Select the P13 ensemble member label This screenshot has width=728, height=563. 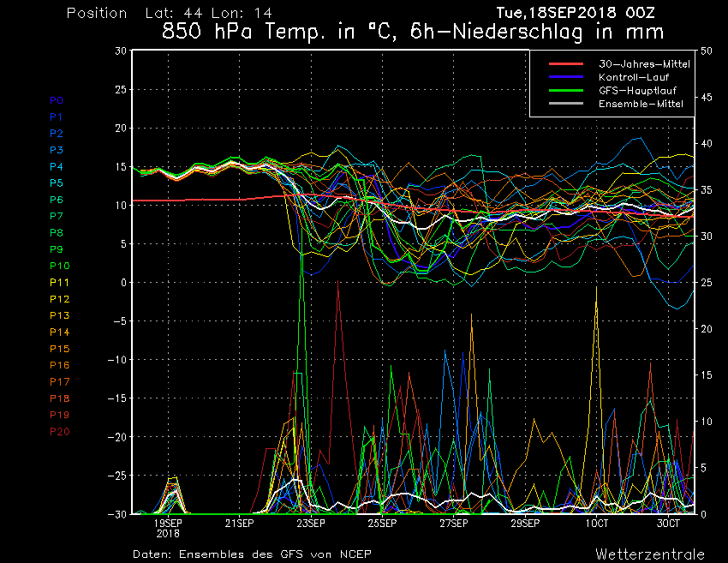tap(60, 315)
